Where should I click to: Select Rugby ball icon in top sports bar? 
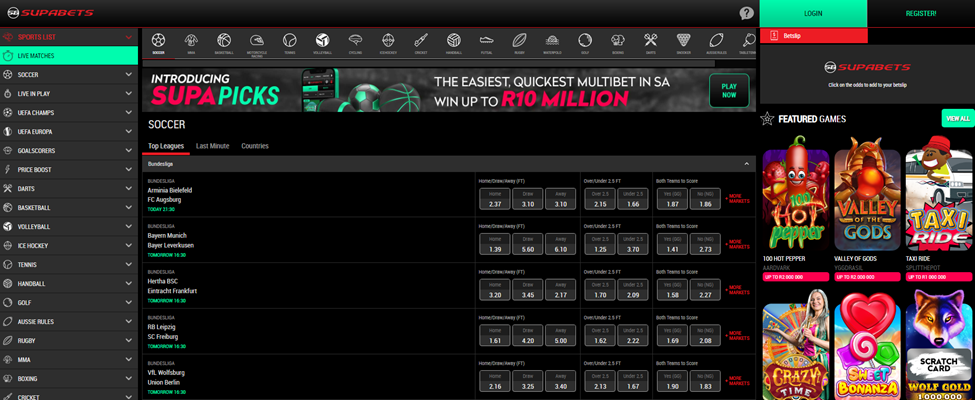[x=519, y=40]
